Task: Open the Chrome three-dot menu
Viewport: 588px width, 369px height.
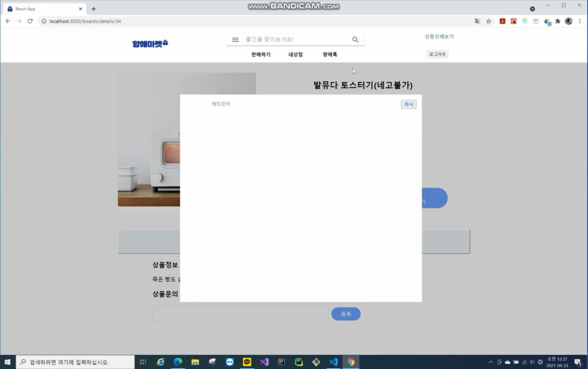Action: point(580,21)
